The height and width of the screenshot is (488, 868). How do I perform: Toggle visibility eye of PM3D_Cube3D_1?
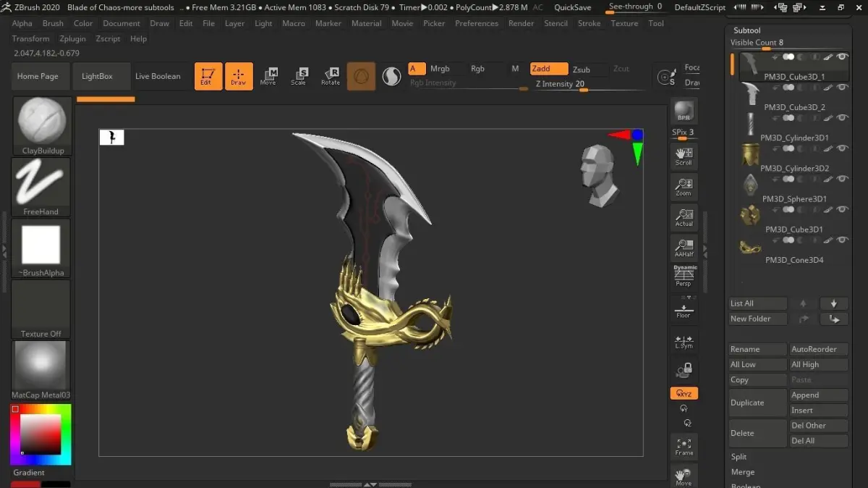[842, 56]
